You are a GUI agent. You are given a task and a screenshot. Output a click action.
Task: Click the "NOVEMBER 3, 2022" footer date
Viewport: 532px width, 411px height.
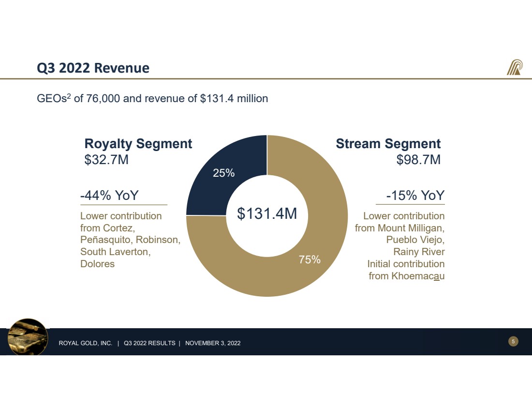213,343
